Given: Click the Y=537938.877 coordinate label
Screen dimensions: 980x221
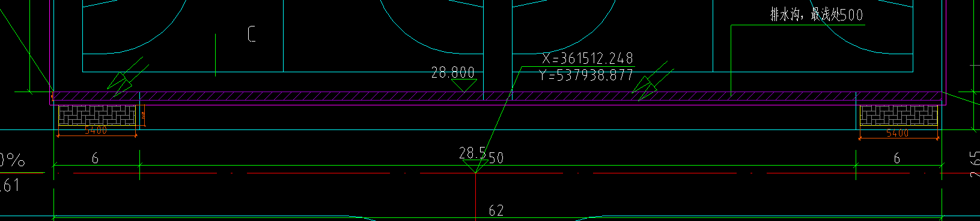Looking at the screenshot, I should click(586, 75).
